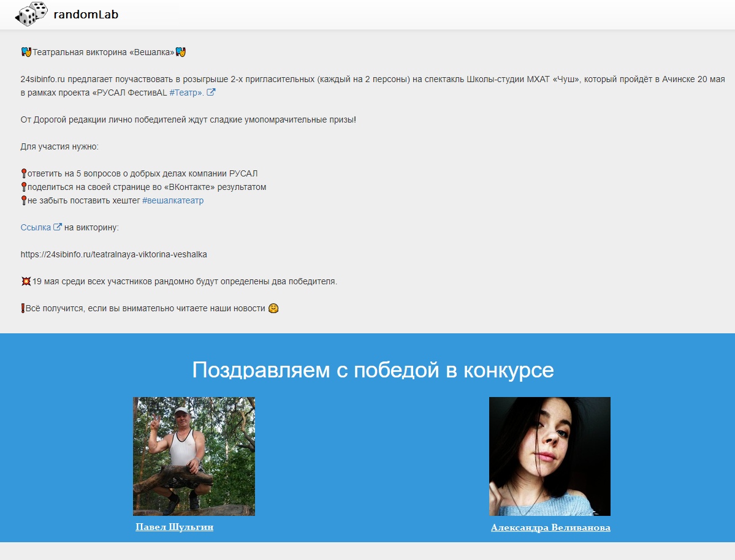Click the quiz URL 24sibinfo.ru/teatralnaya-viktorina-veshalka

[x=114, y=254]
